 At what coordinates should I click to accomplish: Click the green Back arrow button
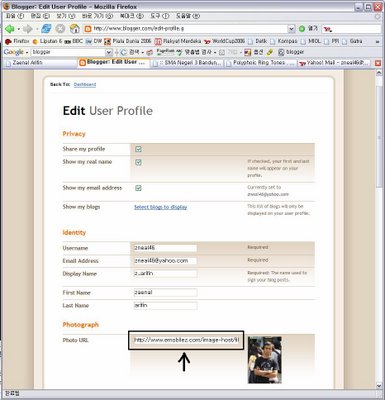point(10,29)
